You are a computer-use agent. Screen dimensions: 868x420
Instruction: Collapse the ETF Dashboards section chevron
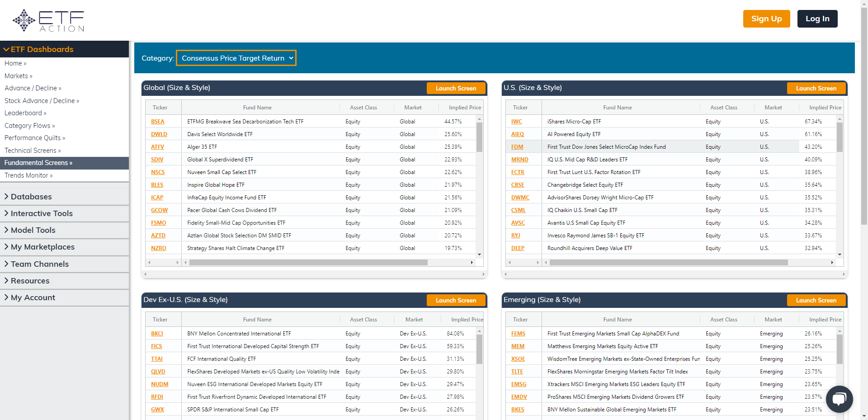[7, 49]
